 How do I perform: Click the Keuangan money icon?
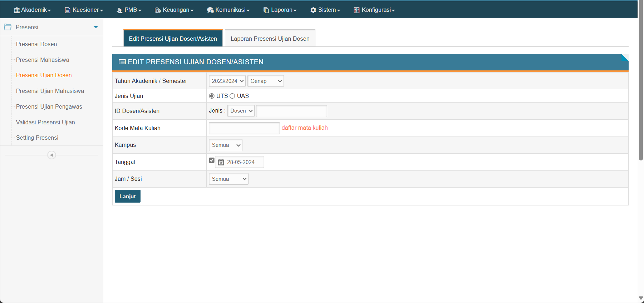[x=158, y=10]
